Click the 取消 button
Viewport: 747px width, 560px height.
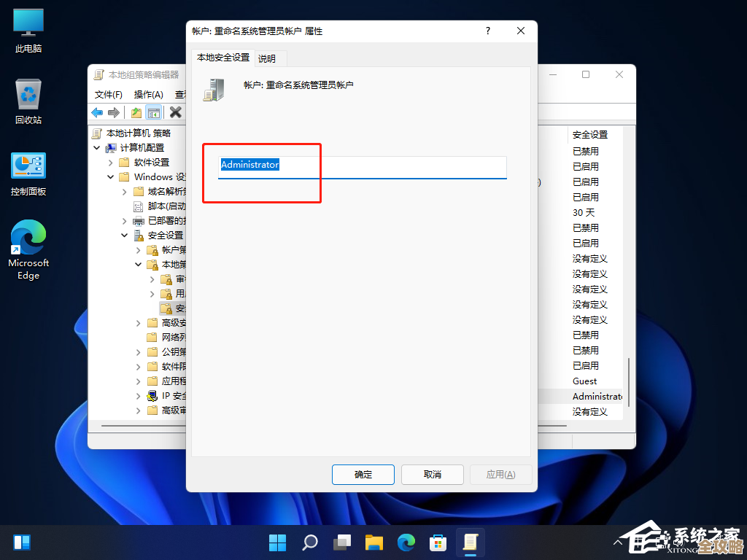(432, 474)
